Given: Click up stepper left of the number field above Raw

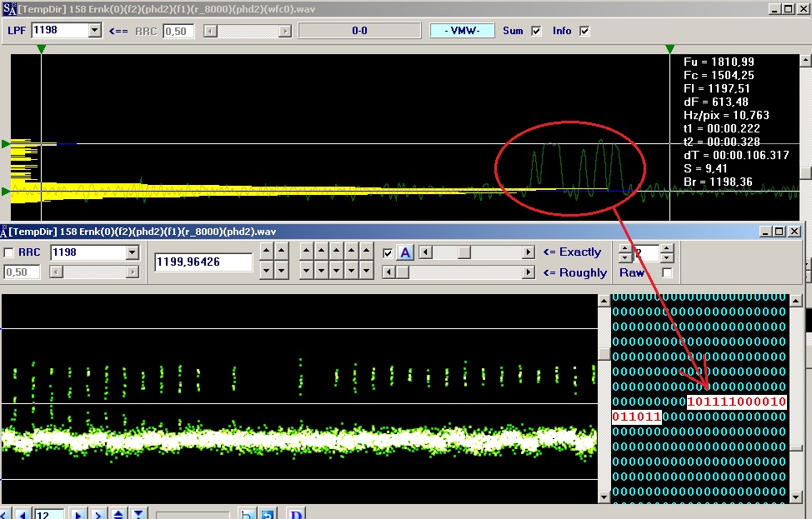Looking at the screenshot, I should (625, 248).
